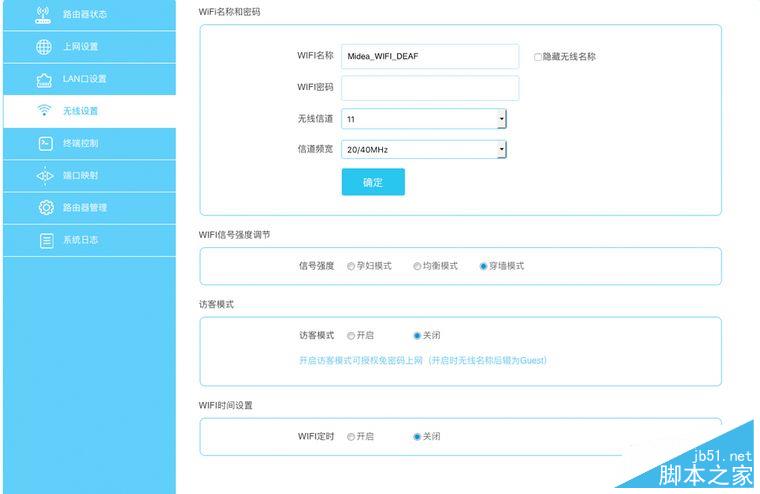Expand the 无线信道 dropdown showing 11
The image size is (760, 494).
(x=424, y=119)
